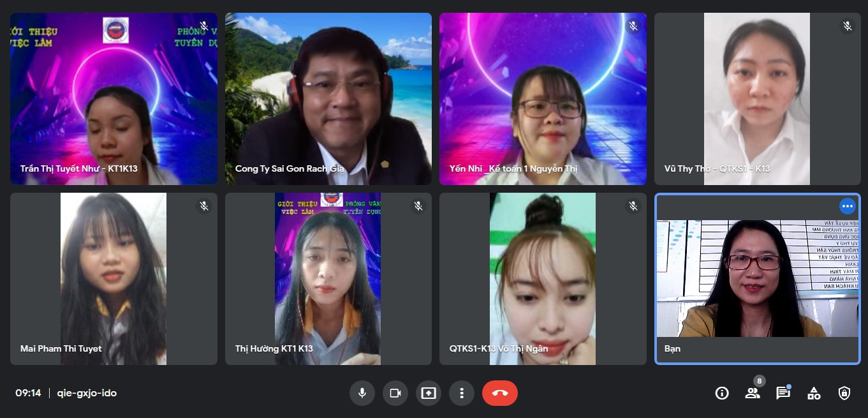Image resolution: width=868 pixels, height=418 pixels.
Task: Click muted mic icon on Vũ Thy Thơ tile
Action: (x=848, y=26)
